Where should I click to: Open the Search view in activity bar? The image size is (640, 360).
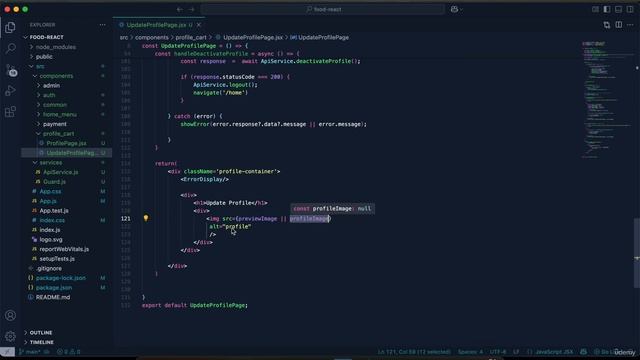(10, 49)
